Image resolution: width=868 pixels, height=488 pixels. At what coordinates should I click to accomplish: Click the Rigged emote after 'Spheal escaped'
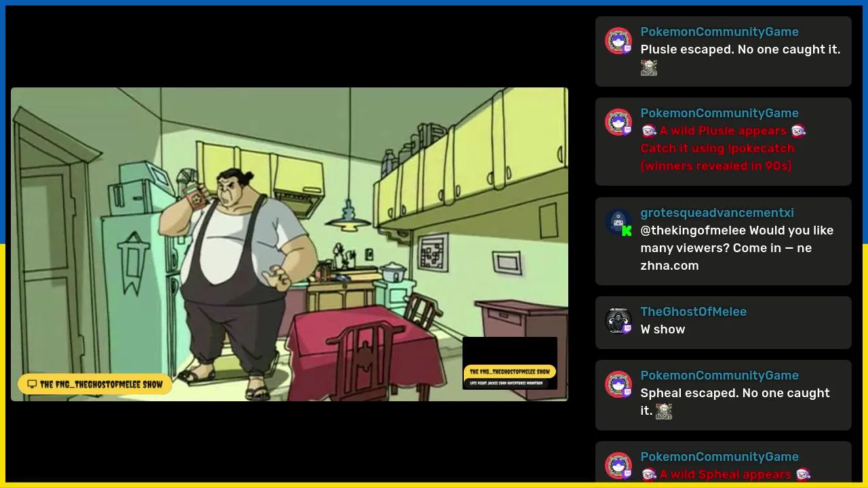[x=664, y=411]
